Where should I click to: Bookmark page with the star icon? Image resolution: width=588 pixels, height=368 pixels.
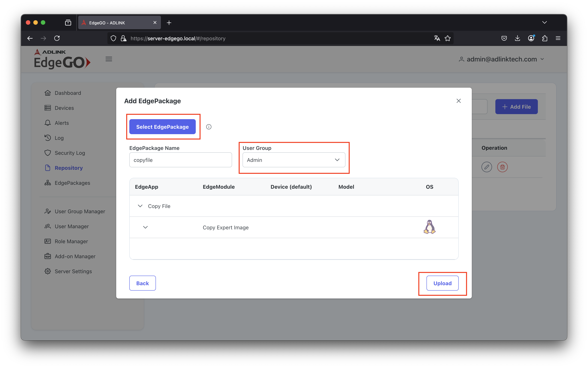(x=447, y=38)
